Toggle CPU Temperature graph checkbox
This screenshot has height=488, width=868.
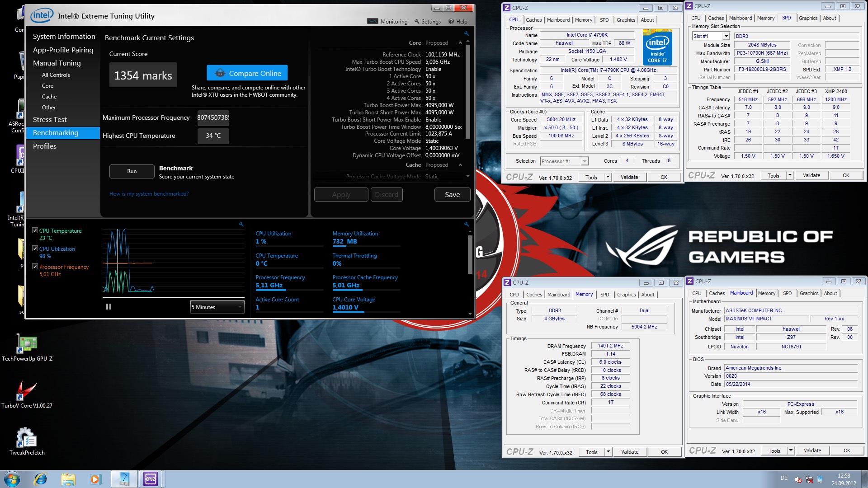pos(35,230)
